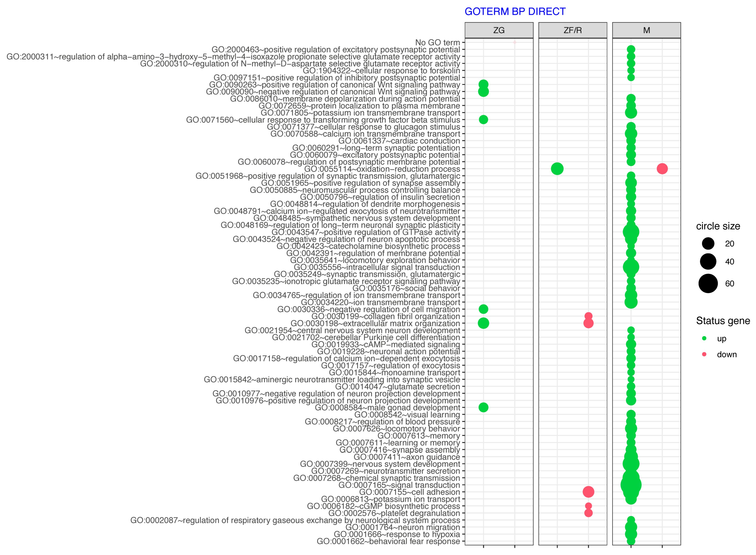Viewport: 756px width, 555px height.
Task: Click the red 'down' legend dot
Action: [704, 354]
